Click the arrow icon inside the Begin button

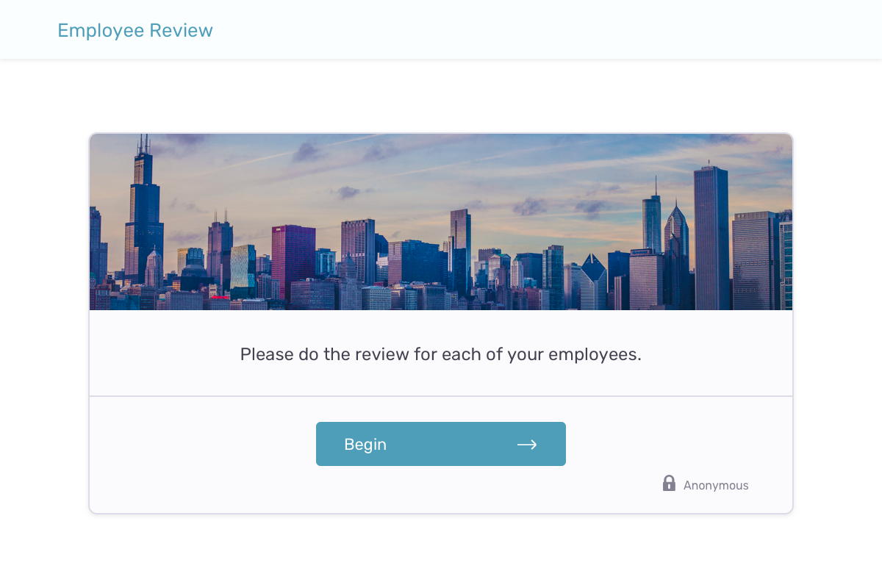click(528, 444)
